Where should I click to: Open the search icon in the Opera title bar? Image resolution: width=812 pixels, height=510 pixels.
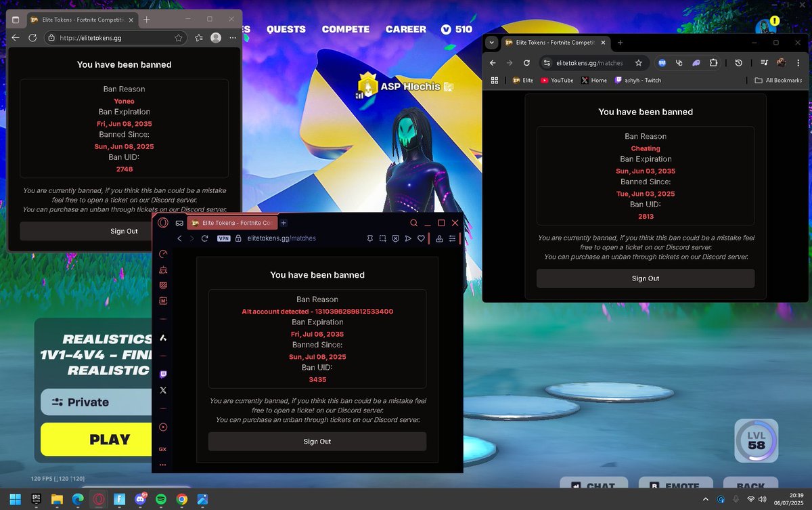(413, 223)
